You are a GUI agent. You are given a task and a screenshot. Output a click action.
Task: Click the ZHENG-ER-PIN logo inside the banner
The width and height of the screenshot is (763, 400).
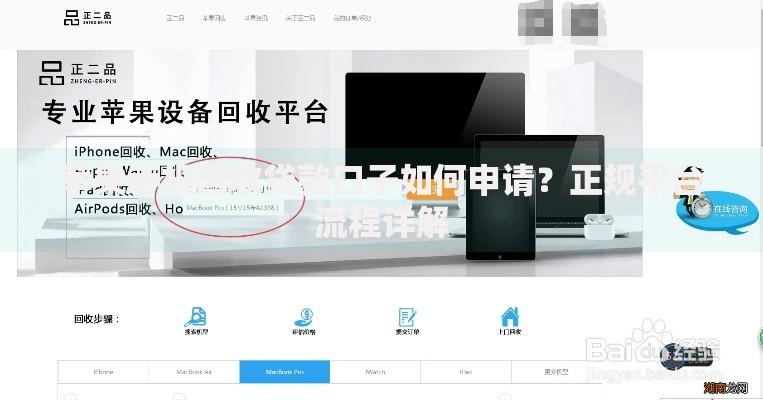pos(78,73)
